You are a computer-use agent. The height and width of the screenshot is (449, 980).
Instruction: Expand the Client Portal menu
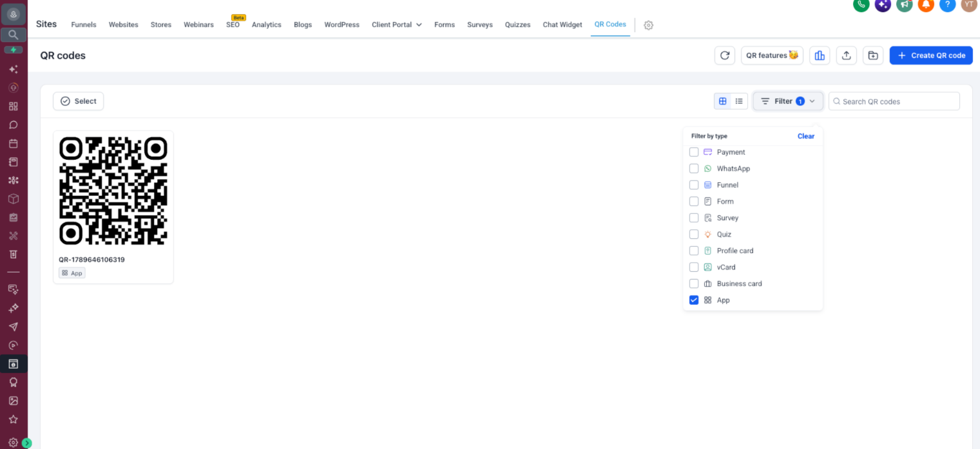[397, 24]
